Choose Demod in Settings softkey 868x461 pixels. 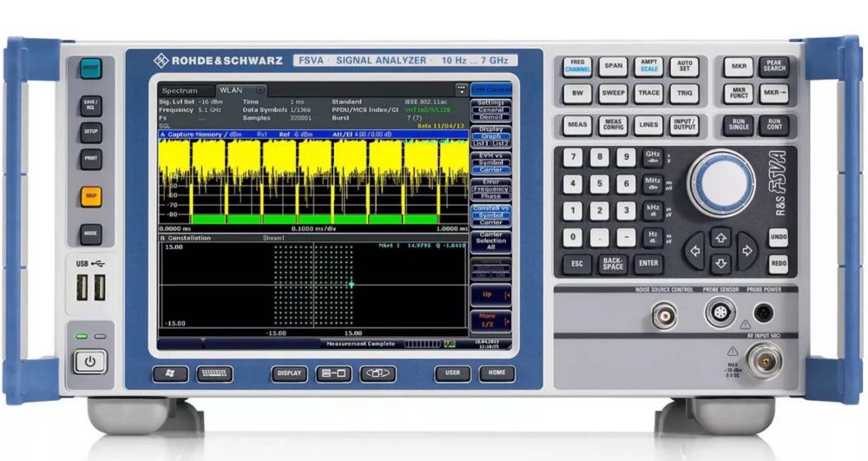[x=491, y=117]
